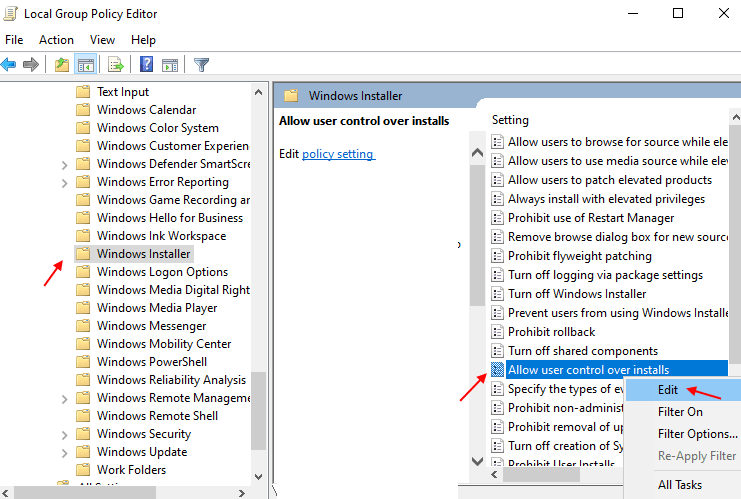Select the Windows Messenger folder
The width and height of the screenshot is (741, 499).
151,326
